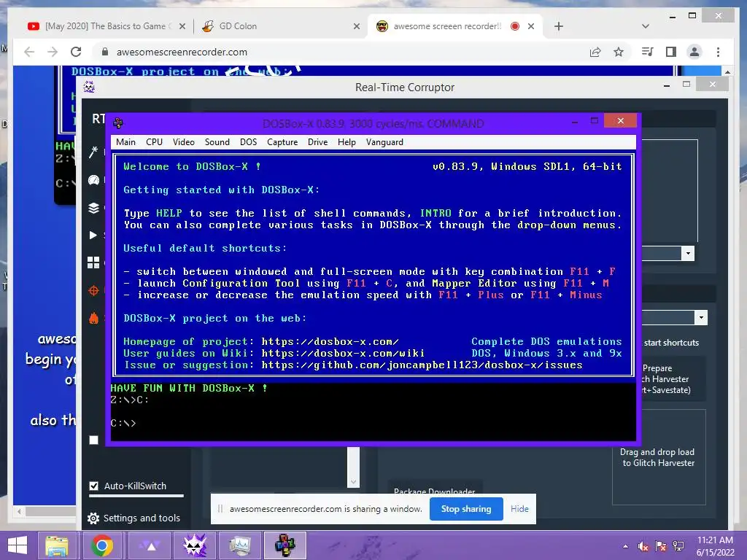
Task: Toggle the white square box in RTC sidebar
Action: pos(94,440)
